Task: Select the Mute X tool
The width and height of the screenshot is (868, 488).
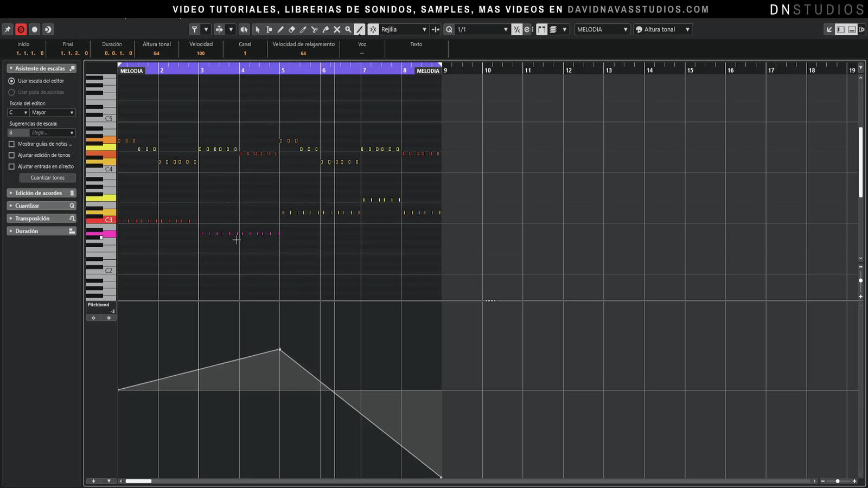Action: tap(337, 29)
